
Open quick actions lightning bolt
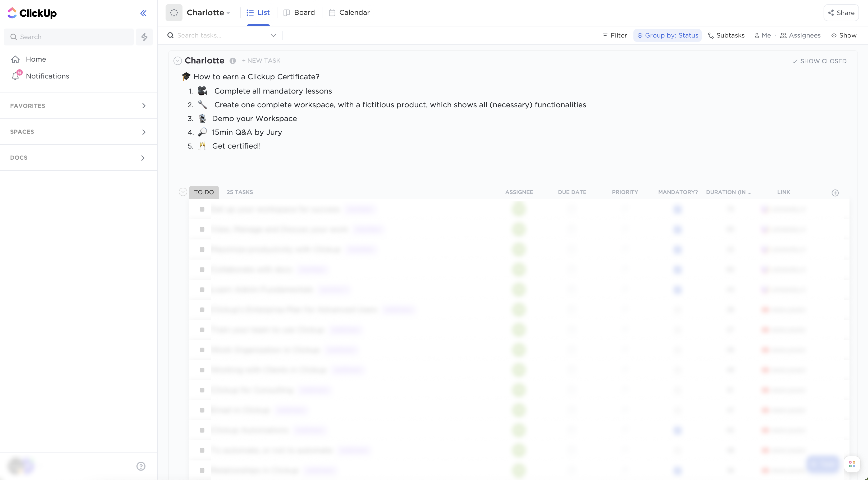point(144,37)
